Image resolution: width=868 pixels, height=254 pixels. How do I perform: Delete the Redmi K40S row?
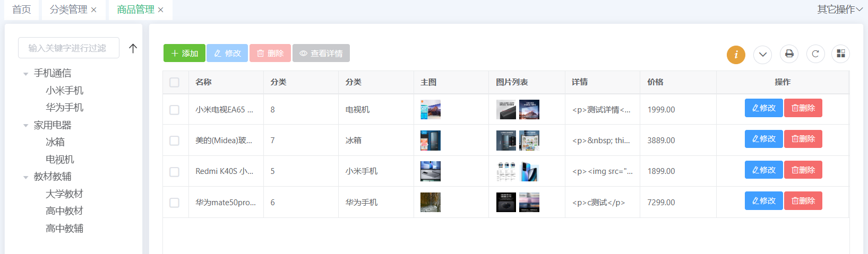[803, 170]
